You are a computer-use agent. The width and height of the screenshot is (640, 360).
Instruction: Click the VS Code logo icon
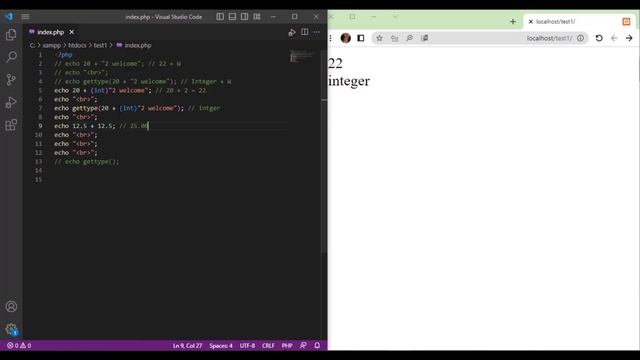point(9,16)
